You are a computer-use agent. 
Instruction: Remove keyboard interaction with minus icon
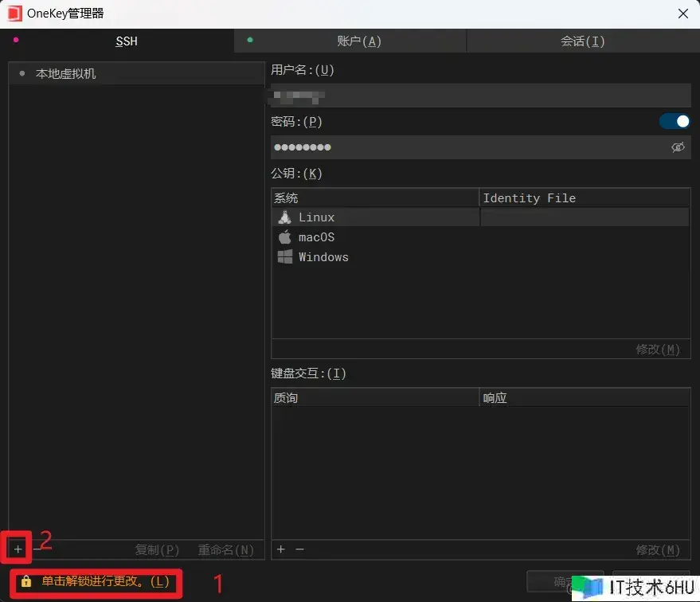click(300, 549)
